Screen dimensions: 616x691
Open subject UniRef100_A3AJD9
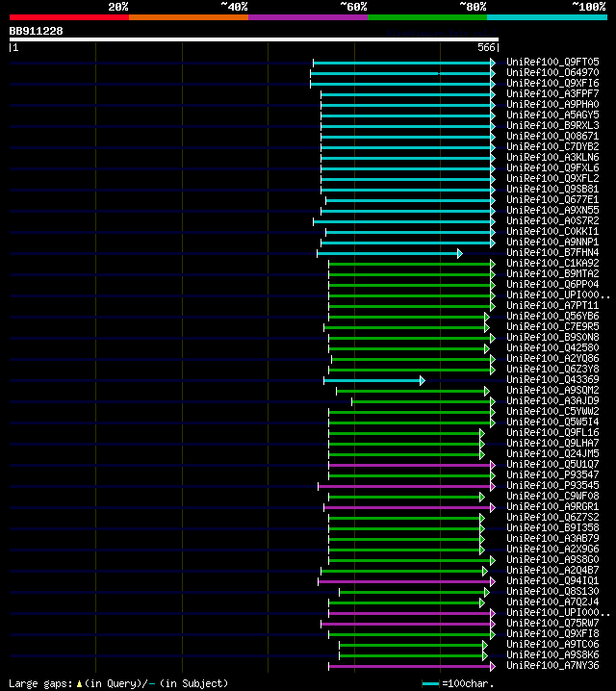[552, 400]
